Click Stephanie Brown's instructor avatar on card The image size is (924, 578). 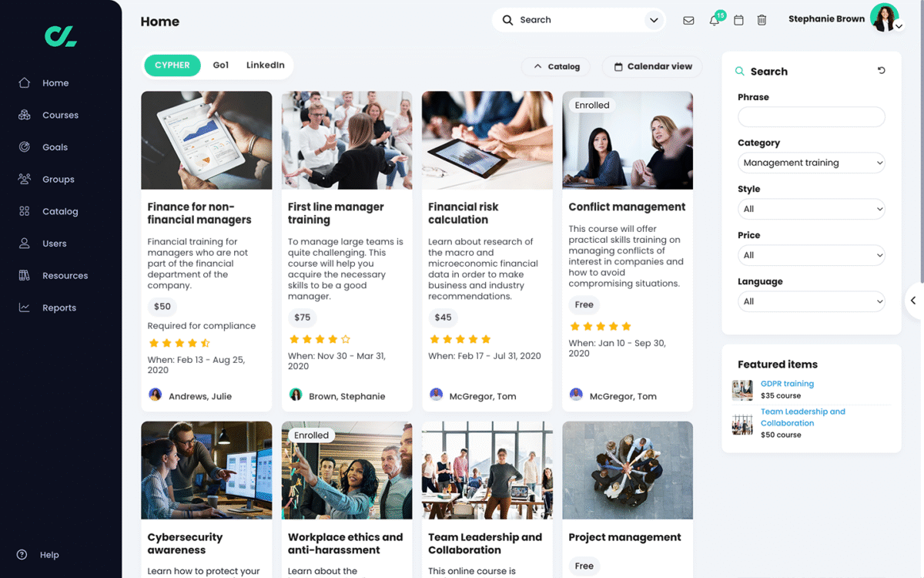[296, 395]
